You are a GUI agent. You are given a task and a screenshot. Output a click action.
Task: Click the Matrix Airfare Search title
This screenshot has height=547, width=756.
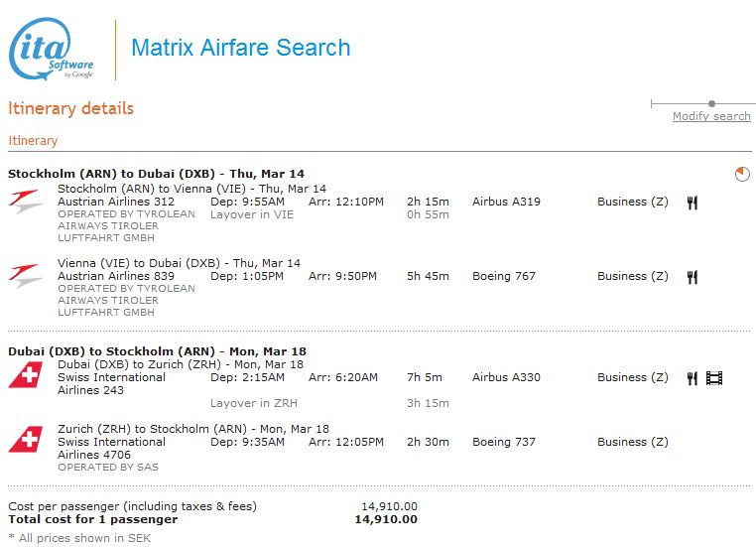tap(240, 48)
